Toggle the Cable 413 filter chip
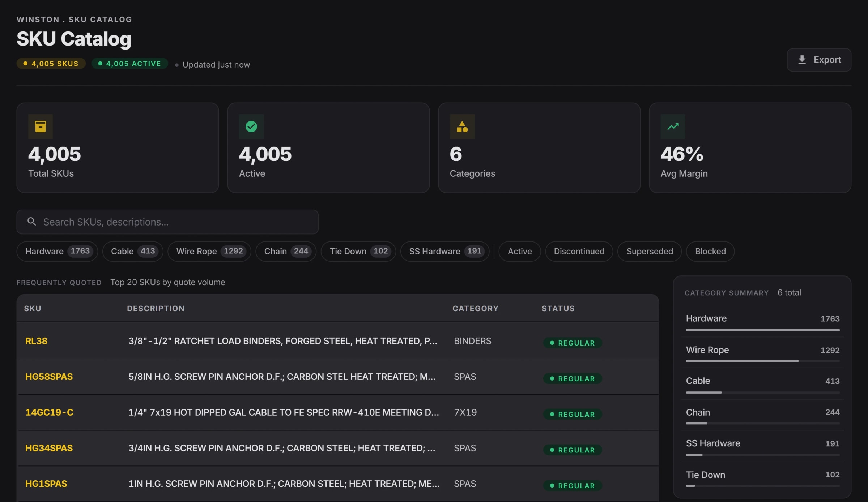This screenshot has height=502, width=868. click(133, 251)
